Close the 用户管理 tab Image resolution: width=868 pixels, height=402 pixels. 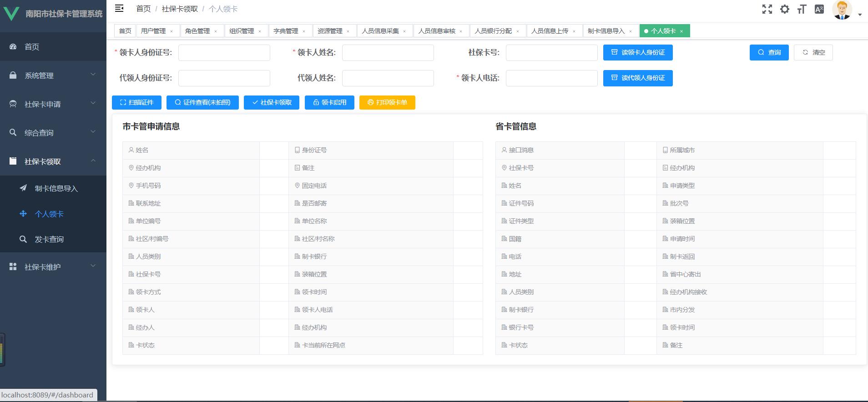point(172,31)
